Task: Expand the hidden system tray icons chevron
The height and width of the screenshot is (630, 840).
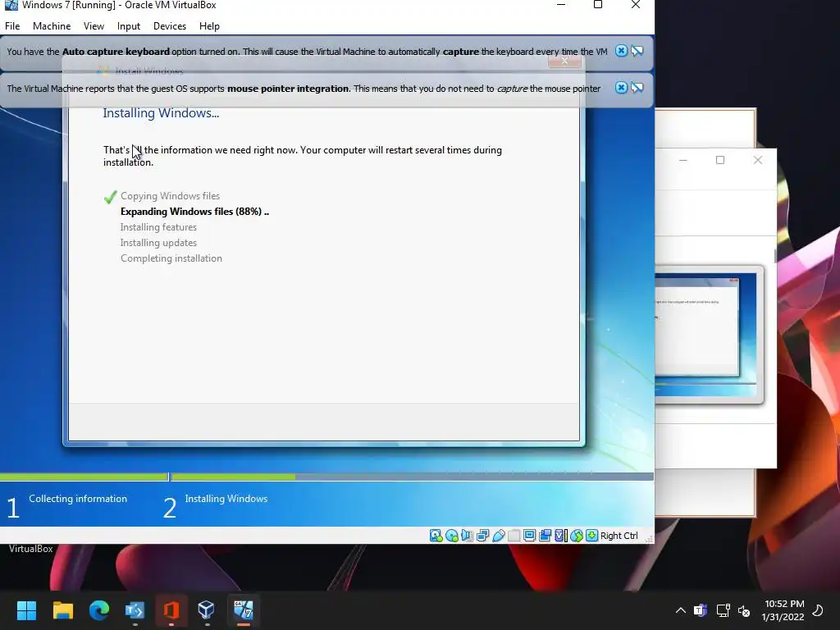Action: (x=680, y=610)
